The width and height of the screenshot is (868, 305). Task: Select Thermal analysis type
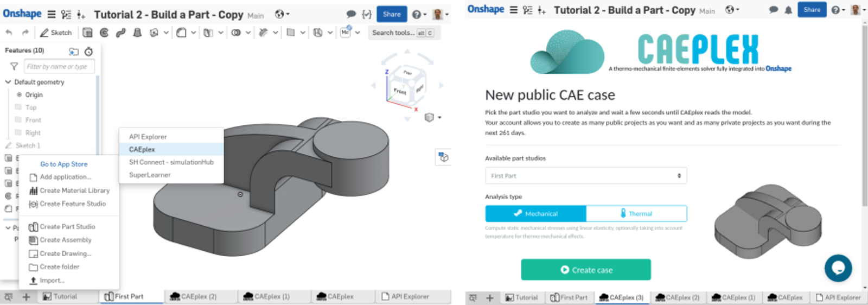pyautogui.click(x=636, y=213)
